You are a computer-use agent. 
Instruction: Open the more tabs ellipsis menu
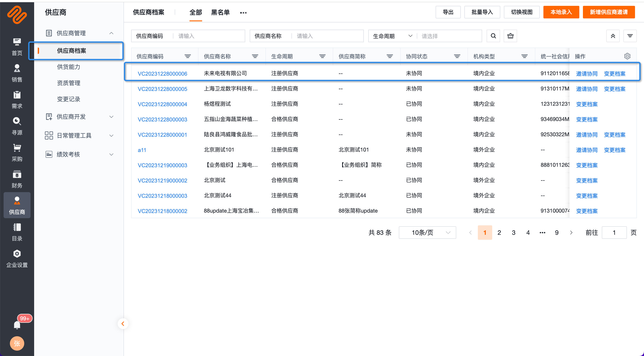click(x=243, y=13)
